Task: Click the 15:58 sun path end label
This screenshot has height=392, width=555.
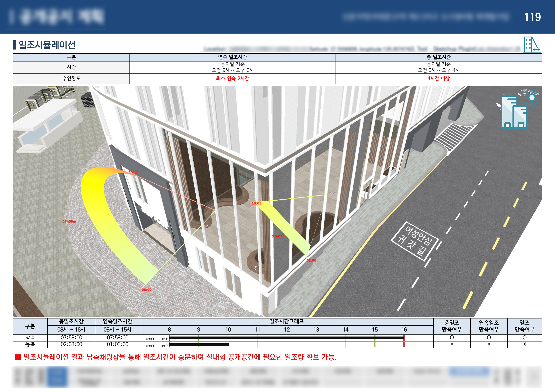Action: (134, 172)
